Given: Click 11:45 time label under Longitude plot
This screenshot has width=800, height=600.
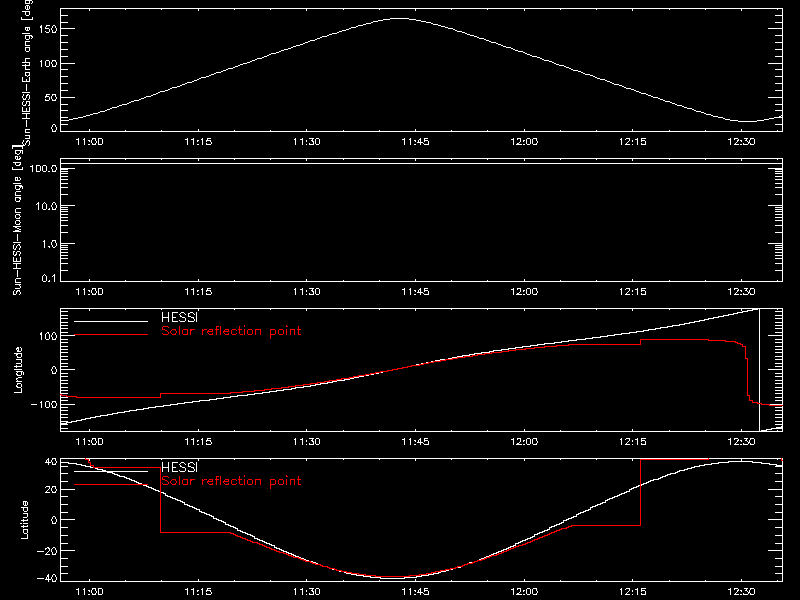Looking at the screenshot, I should (x=415, y=442).
